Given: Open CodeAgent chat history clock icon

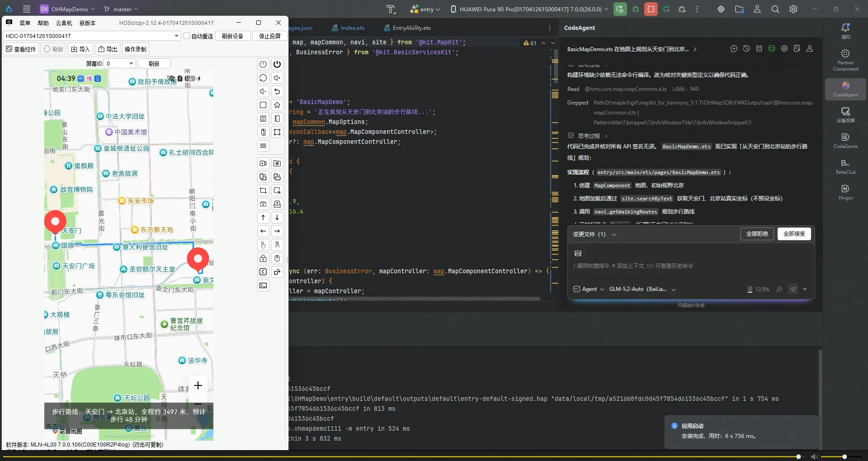Looking at the screenshot, I should tap(746, 49).
